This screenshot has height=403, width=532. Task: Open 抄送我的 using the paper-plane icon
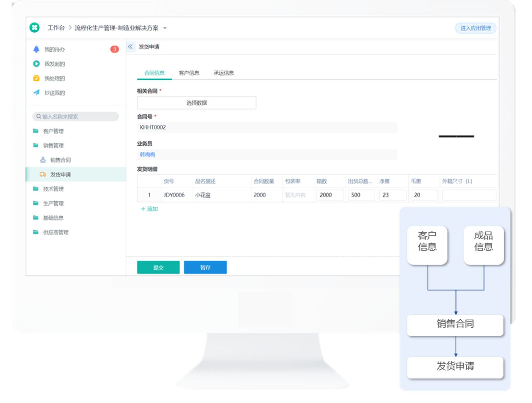[x=36, y=93]
